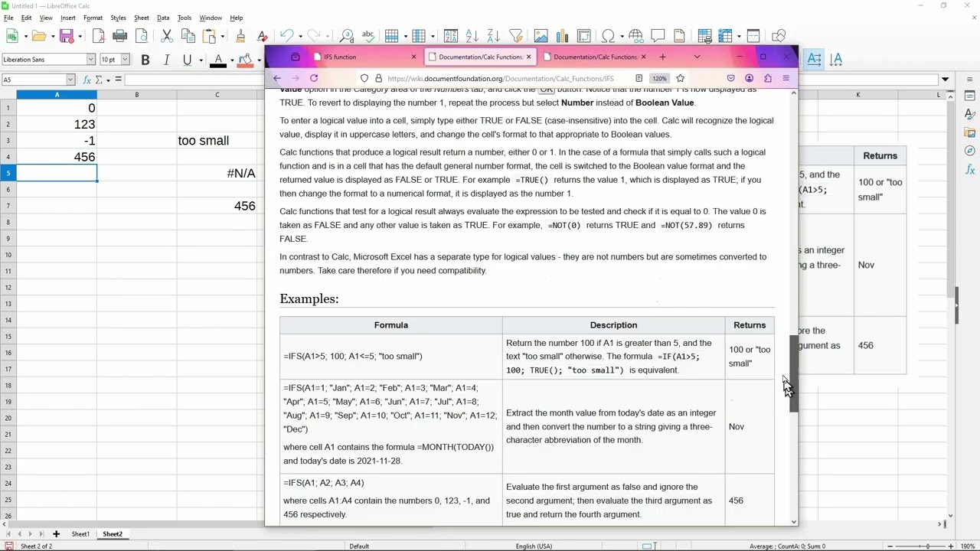The height and width of the screenshot is (551, 980).
Task: Close the IFS function browser tab
Action: coord(414,57)
